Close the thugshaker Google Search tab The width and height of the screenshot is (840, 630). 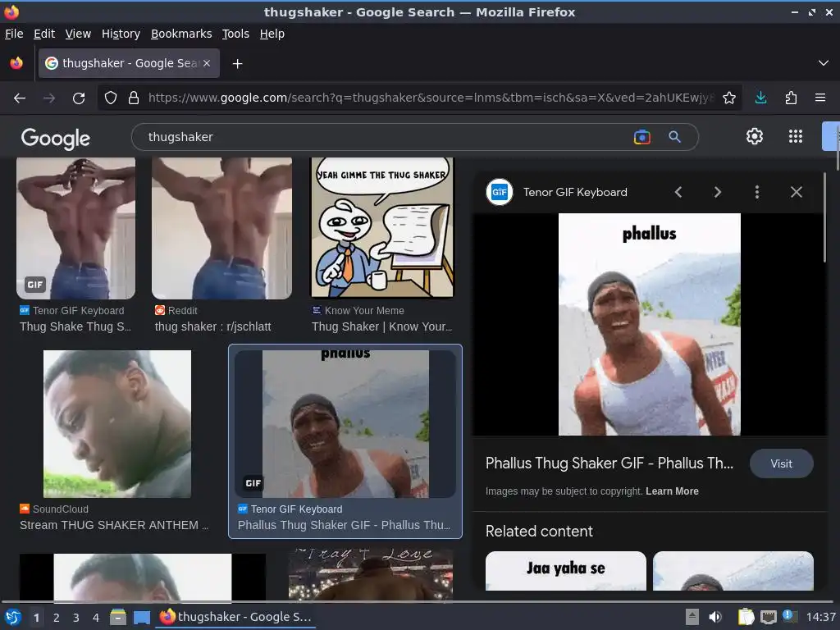[x=207, y=63]
